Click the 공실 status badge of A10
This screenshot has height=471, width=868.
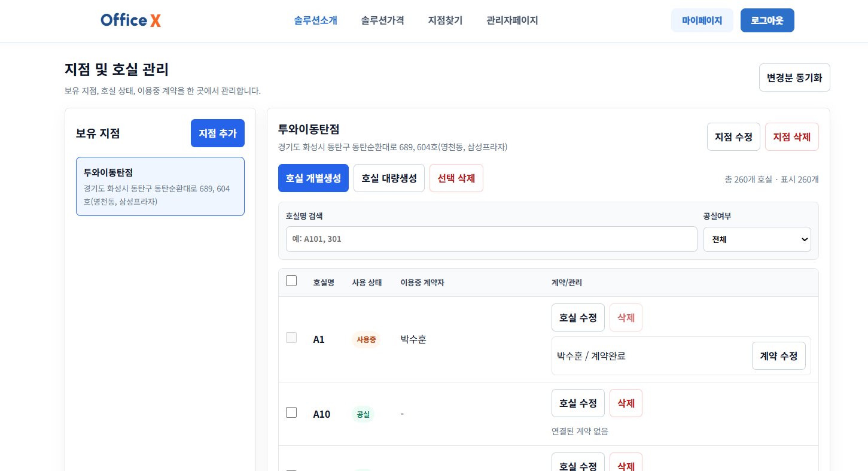pos(363,414)
